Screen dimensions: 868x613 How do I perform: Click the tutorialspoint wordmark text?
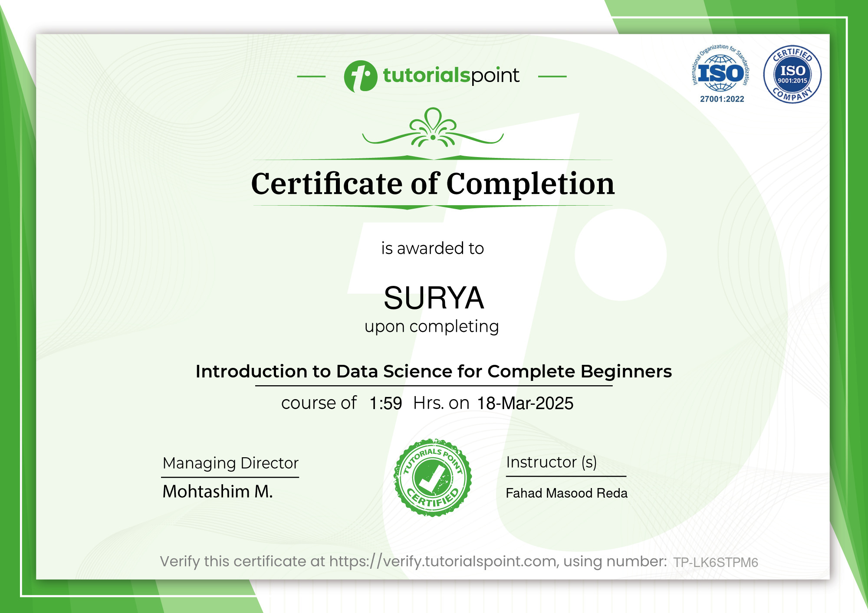click(x=451, y=75)
